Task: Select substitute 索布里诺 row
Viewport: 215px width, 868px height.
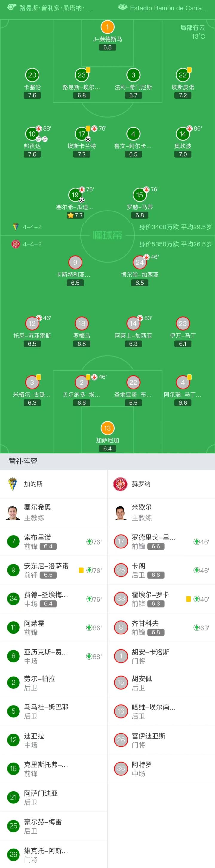Action: 54,542
